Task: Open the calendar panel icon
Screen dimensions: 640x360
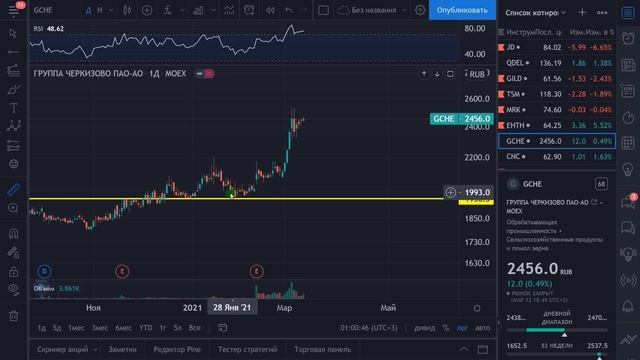Action: tap(628, 143)
